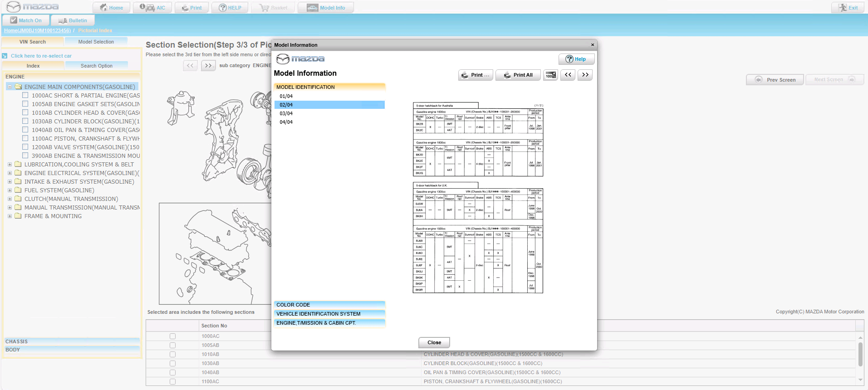Open HELP from the top toolbar
Screen dimensions: 868x390
click(230, 8)
